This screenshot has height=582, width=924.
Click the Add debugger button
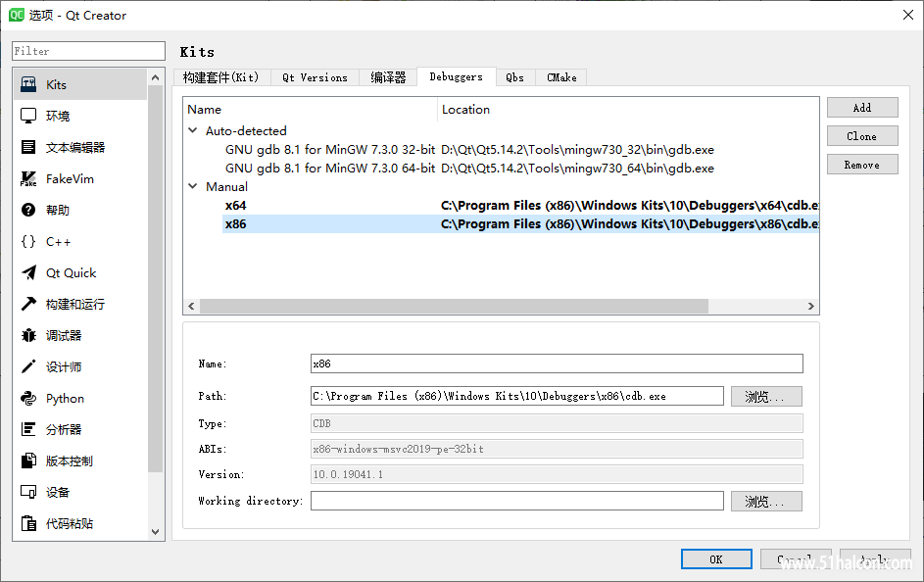(862, 108)
